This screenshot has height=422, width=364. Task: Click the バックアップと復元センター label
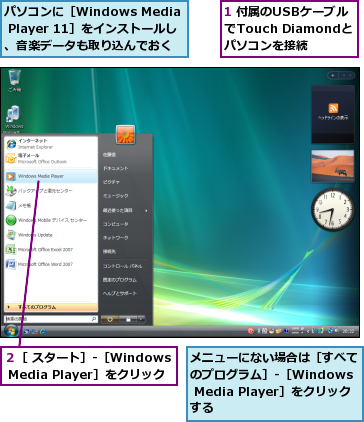coord(45,191)
